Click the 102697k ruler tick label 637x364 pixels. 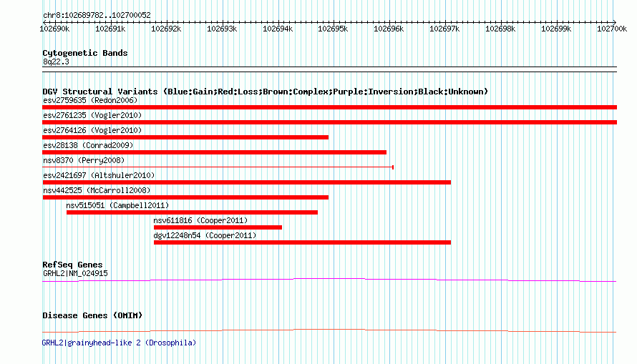tap(444, 29)
